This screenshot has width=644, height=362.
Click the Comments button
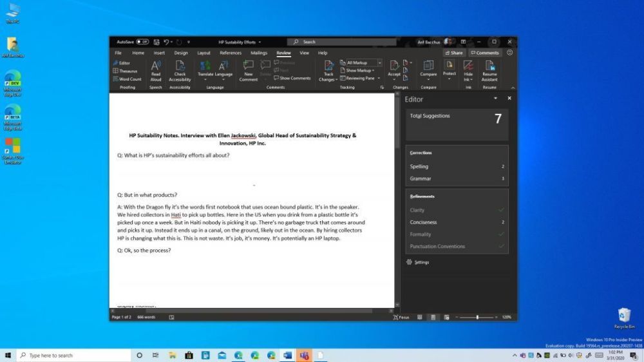pos(485,53)
